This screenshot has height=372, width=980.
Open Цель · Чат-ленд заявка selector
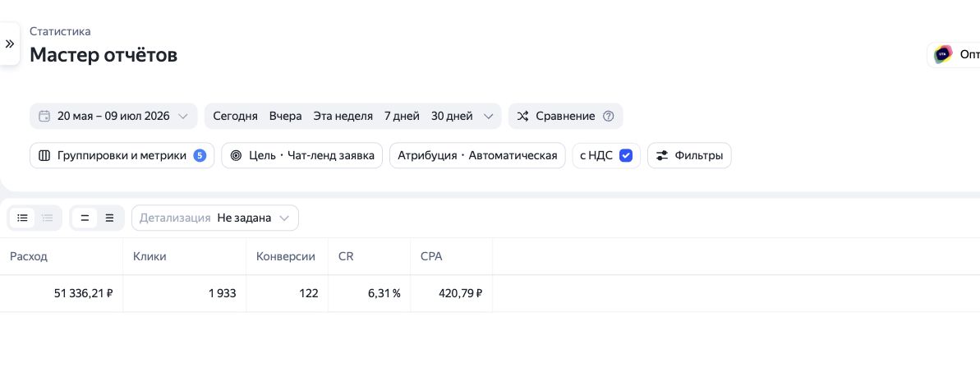point(301,156)
